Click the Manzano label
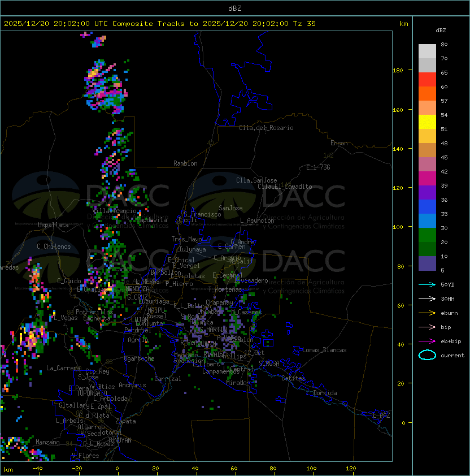Viewport: 470px width, 476px height. tap(47, 442)
